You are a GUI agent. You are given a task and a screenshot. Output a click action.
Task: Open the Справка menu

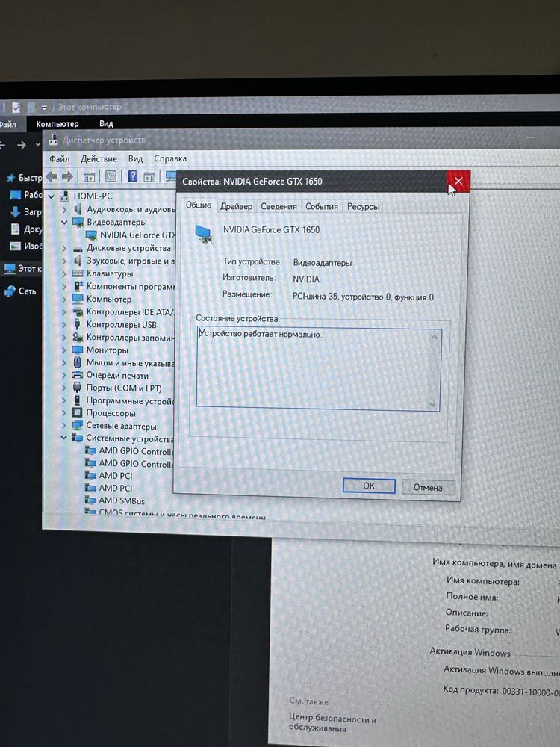(170, 158)
